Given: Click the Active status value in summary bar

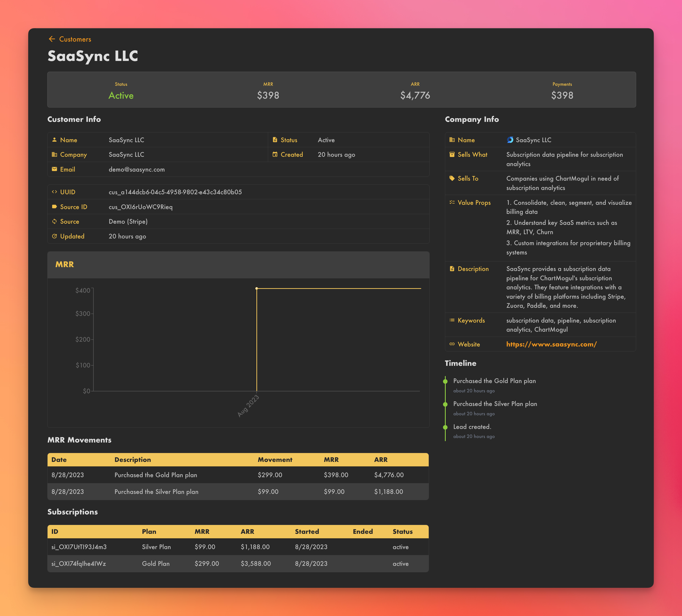Looking at the screenshot, I should click(x=121, y=95).
